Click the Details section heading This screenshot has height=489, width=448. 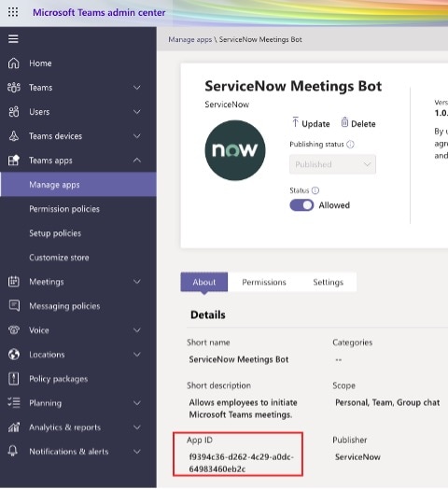click(208, 314)
